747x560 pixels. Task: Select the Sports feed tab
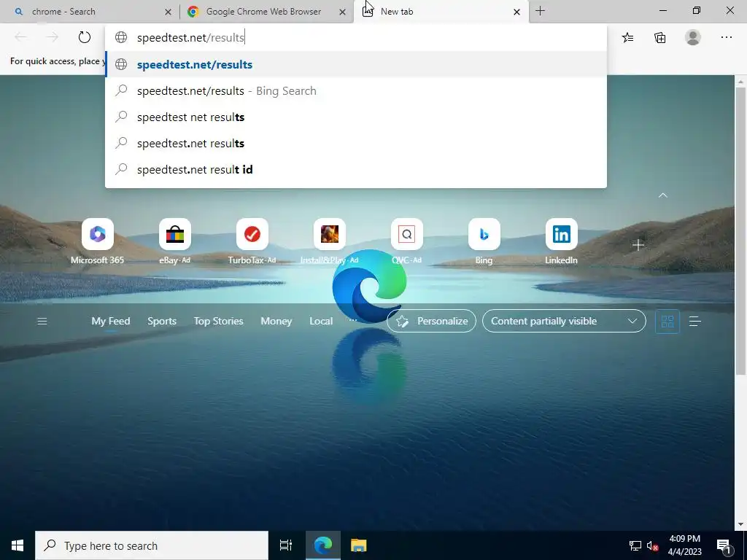click(162, 321)
